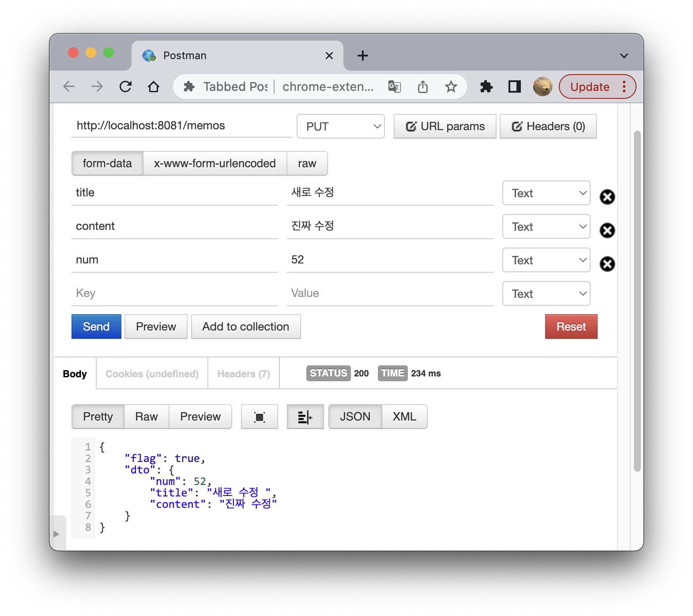Set response format to XML
Viewport: 693px width, 616px height.
point(404,417)
